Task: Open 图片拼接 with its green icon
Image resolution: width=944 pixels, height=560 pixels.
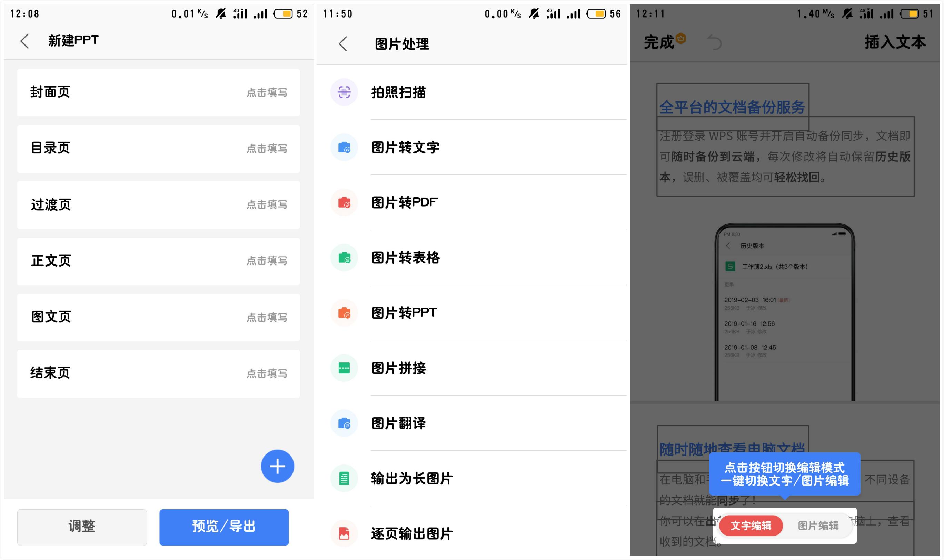Action: pyautogui.click(x=344, y=368)
